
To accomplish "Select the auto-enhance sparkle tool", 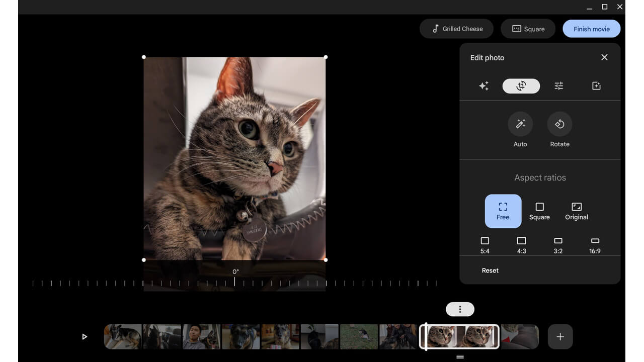I will pos(484,85).
